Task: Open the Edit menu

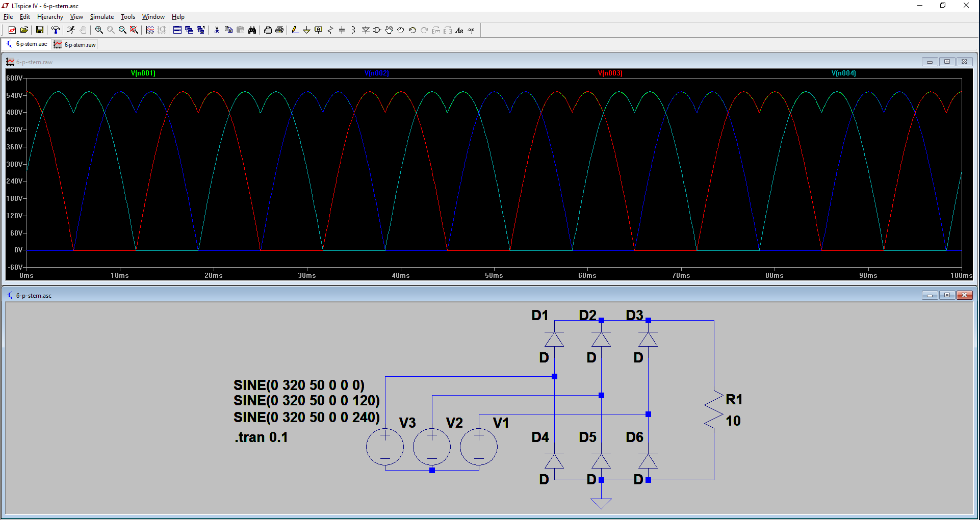Action: tap(25, 17)
